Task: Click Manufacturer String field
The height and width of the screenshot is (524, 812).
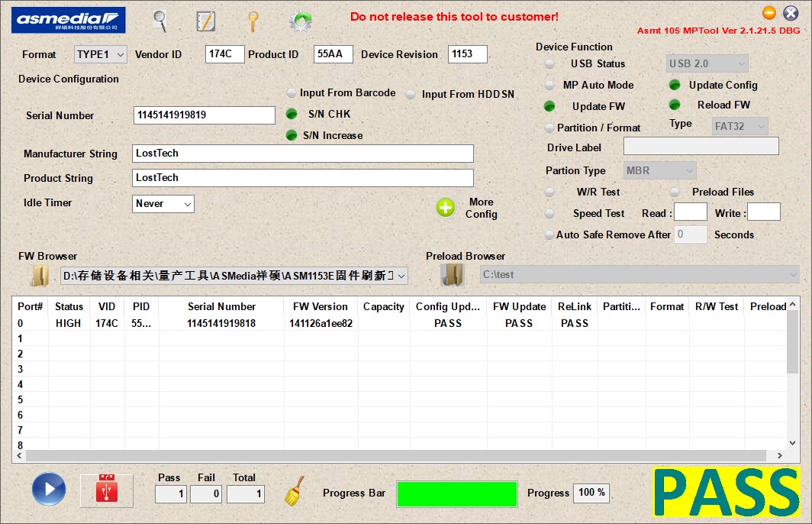Action: click(302, 154)
